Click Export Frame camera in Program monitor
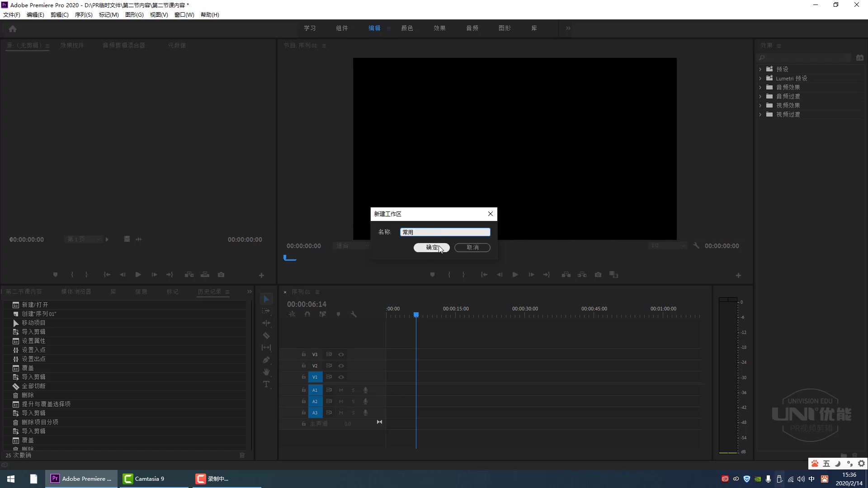The width and height of the screenshot is (868, 488). (x=598, y=275)
